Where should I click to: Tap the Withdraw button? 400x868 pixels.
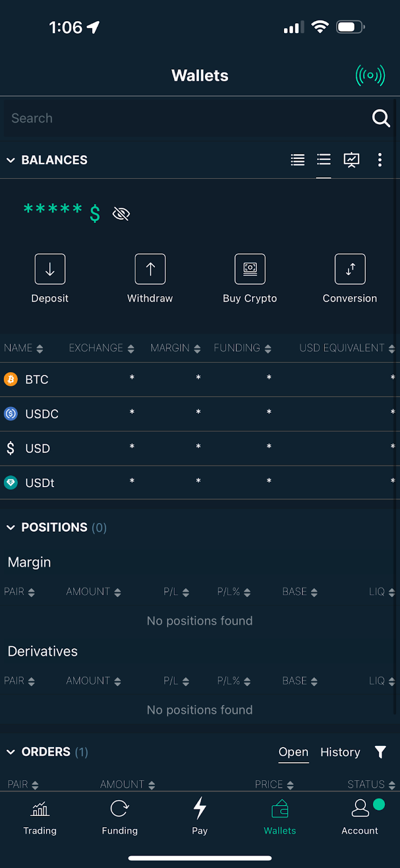(x=150, y=269)
